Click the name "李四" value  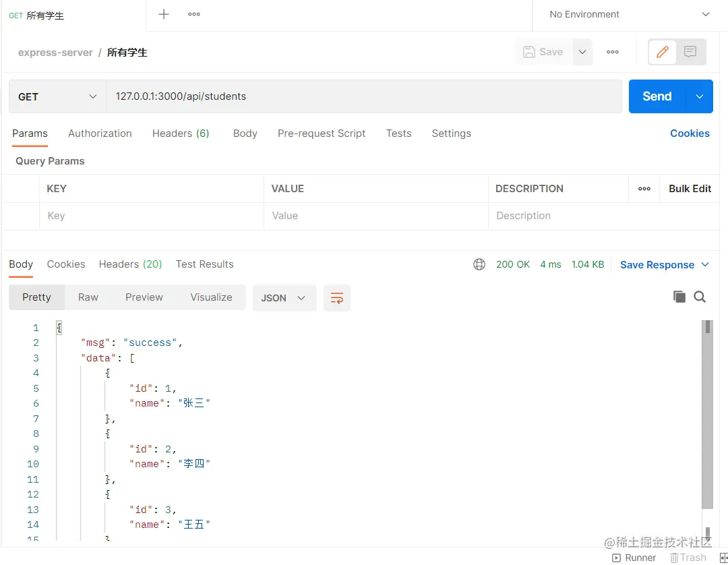click(194, 463)
